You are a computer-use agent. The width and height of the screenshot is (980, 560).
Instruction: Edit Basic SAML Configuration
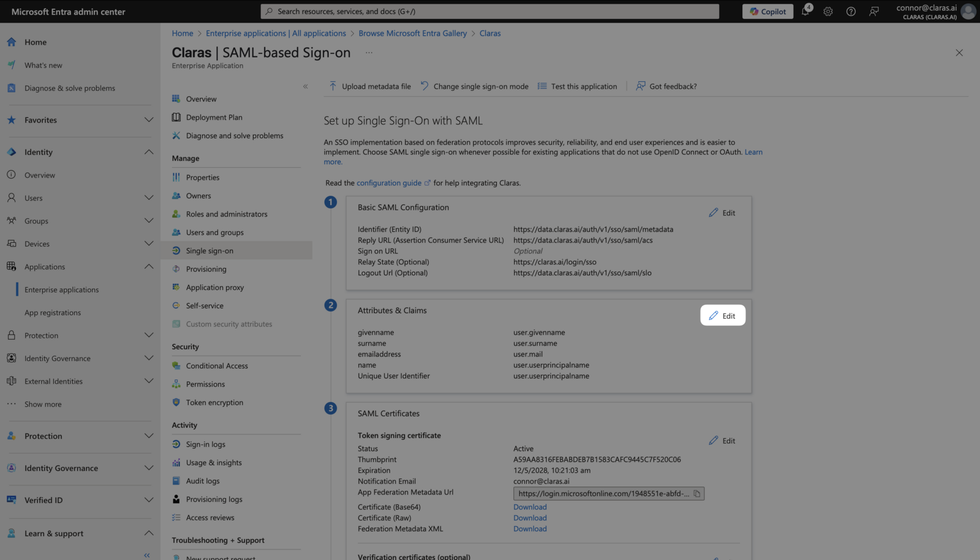722,212
